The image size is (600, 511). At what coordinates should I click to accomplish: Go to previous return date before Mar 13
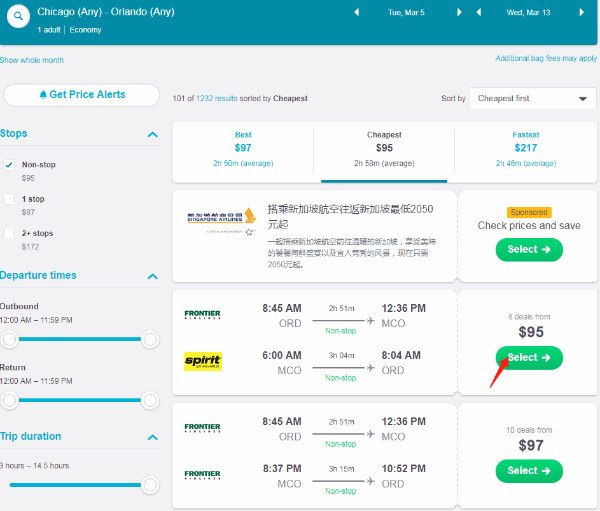click(x=479, y=12)
